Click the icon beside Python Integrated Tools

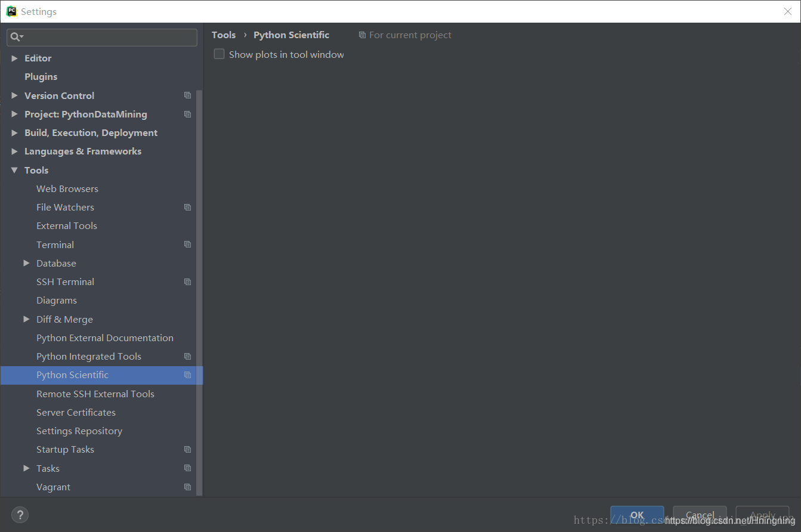(x=187, y=356)
